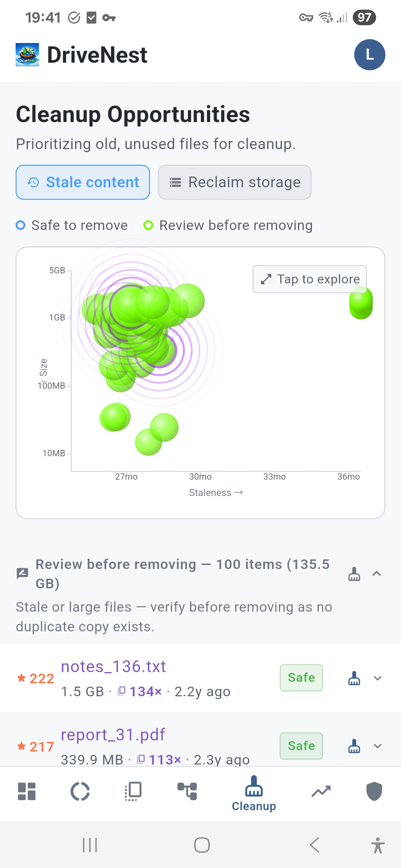Switch to the Stale content tab
401x868 pixels.
(83, 182)
